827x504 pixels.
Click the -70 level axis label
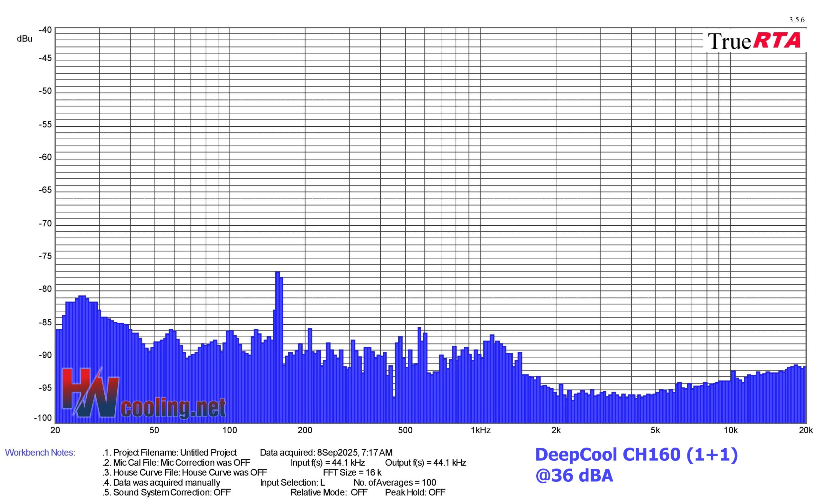[x=45, y=224]
